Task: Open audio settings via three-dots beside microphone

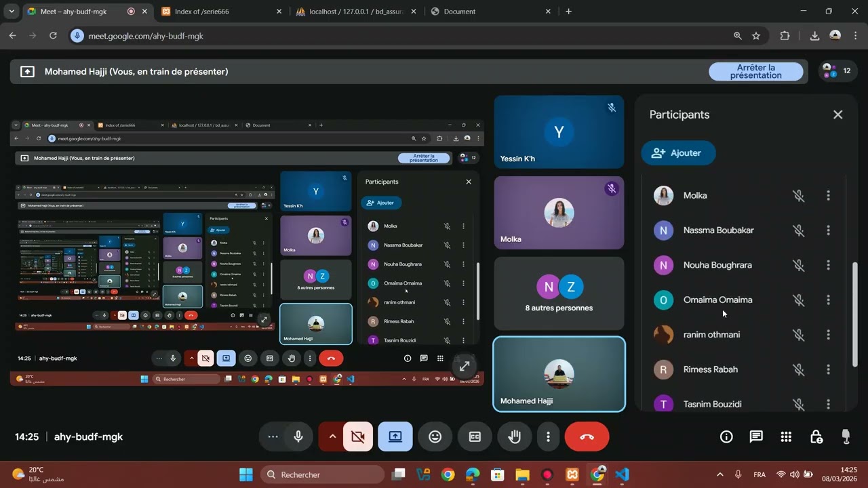Action: click(273, 437)
